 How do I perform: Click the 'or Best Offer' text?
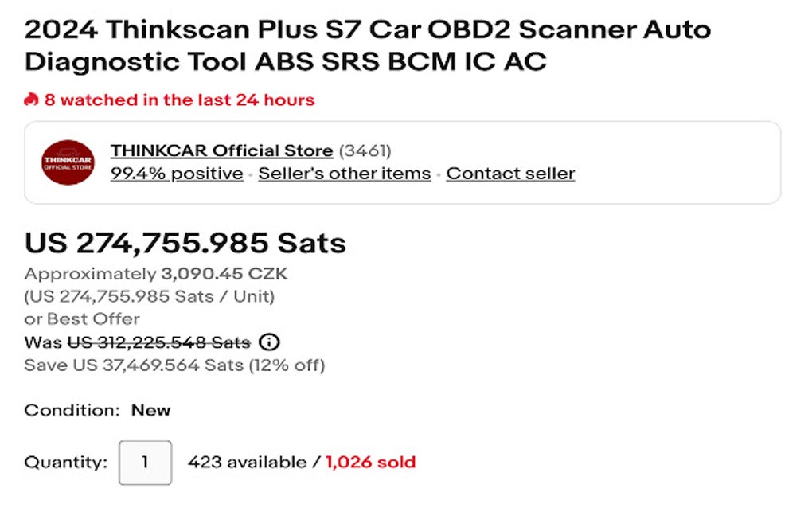[82, 318]
